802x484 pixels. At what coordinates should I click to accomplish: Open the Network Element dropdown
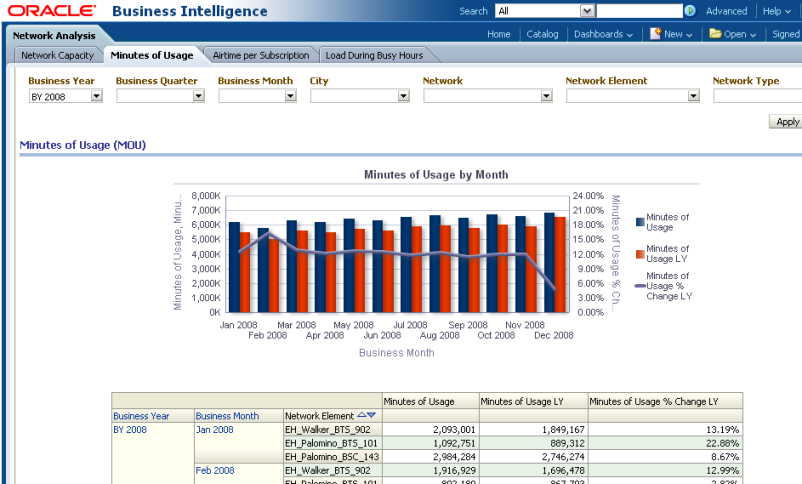click(693, 96)
